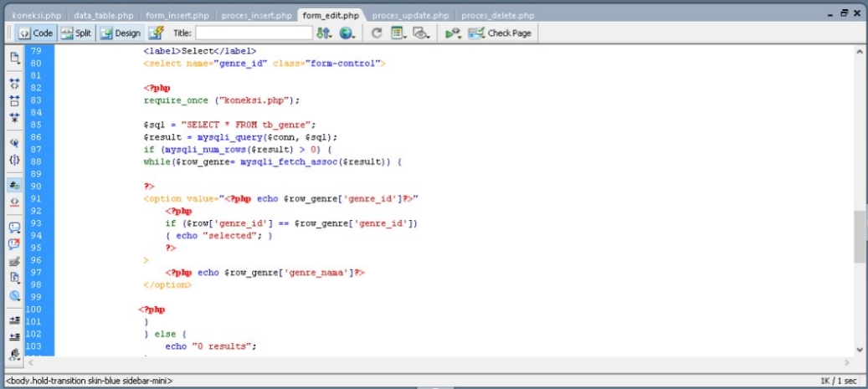The width and height of the screenshot is (868, 389).
Task: Open the Apply Comment menu icon
Action: coord(14,228)
